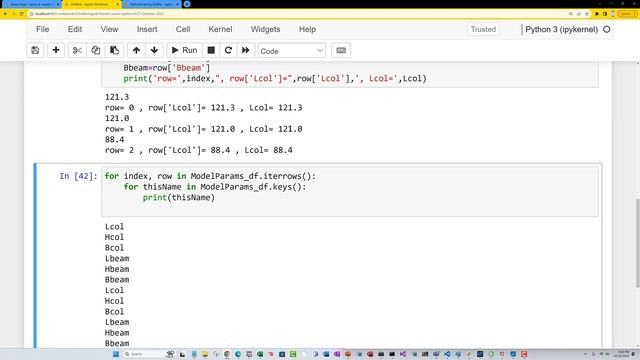Click the 'Bbeam=row['Bbeam']' code line
The image size is (640, 360).
167,68
